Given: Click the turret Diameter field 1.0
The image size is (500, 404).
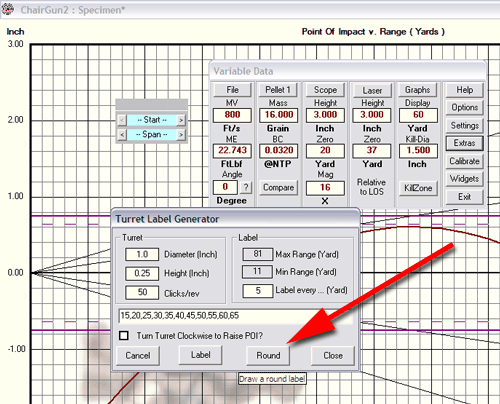Looking at the screenshot, I should pos(142,254).
